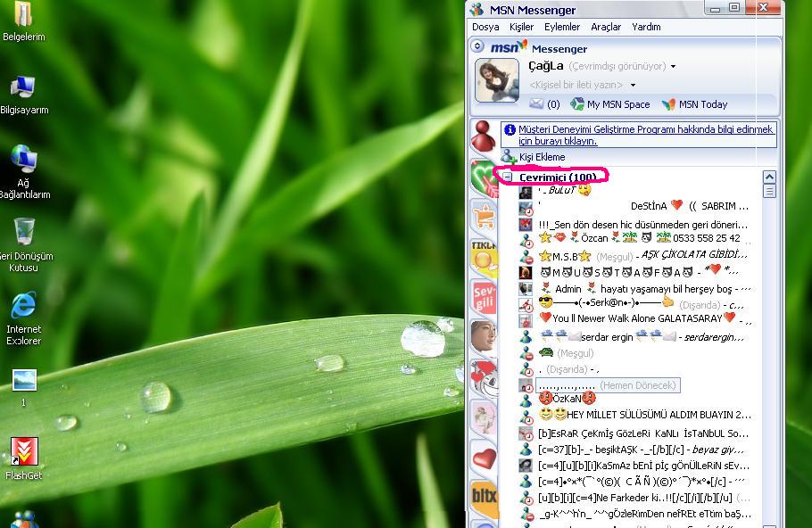Open Bilgisayarım desktop icon
Image resolution: width=812 pixels, height=528 pixels.
click(x=24, y=95)
